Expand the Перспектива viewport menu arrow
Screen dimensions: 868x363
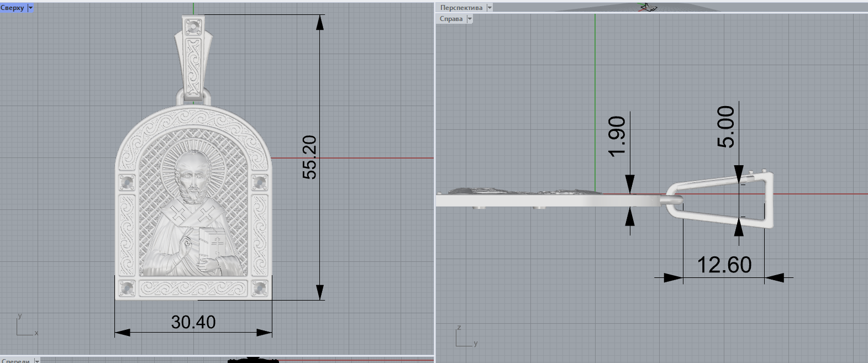click(x=489, y=8)
